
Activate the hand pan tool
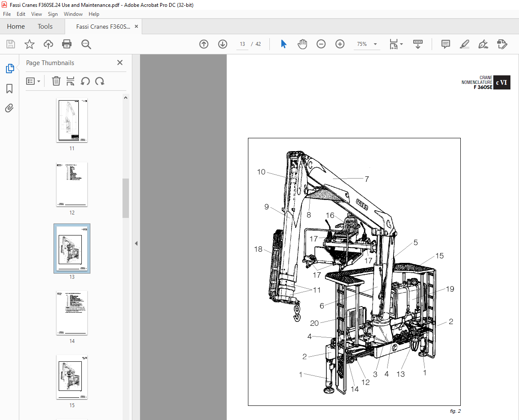[x=302, y=44]
